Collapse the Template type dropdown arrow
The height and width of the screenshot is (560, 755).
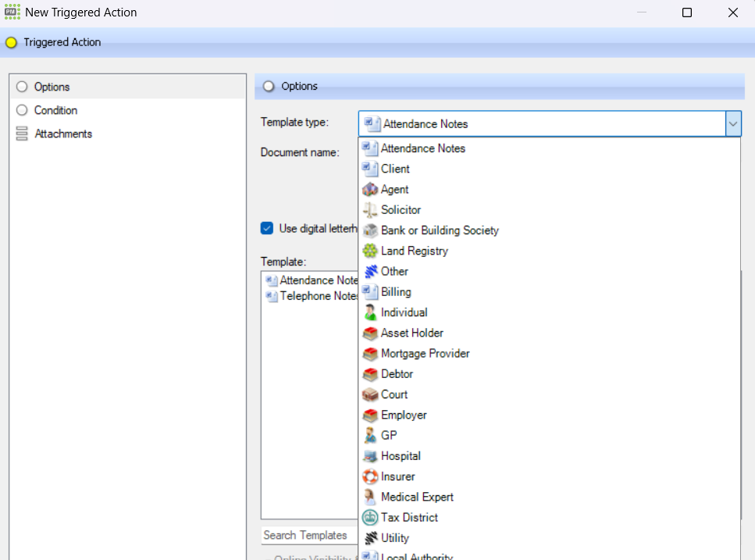[732, 123]
